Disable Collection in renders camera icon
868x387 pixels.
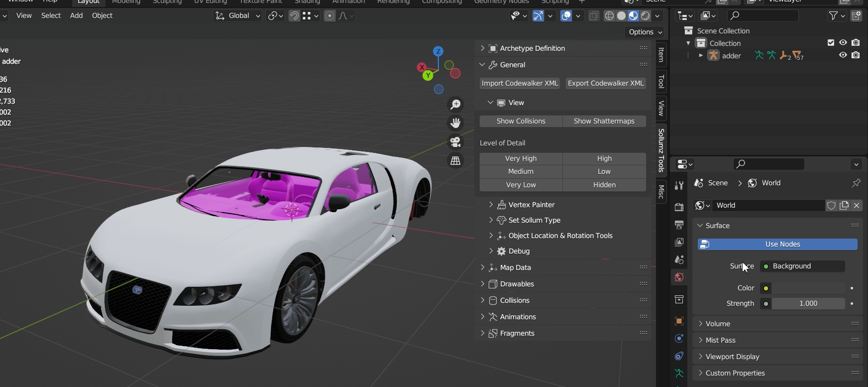point(856,43)
